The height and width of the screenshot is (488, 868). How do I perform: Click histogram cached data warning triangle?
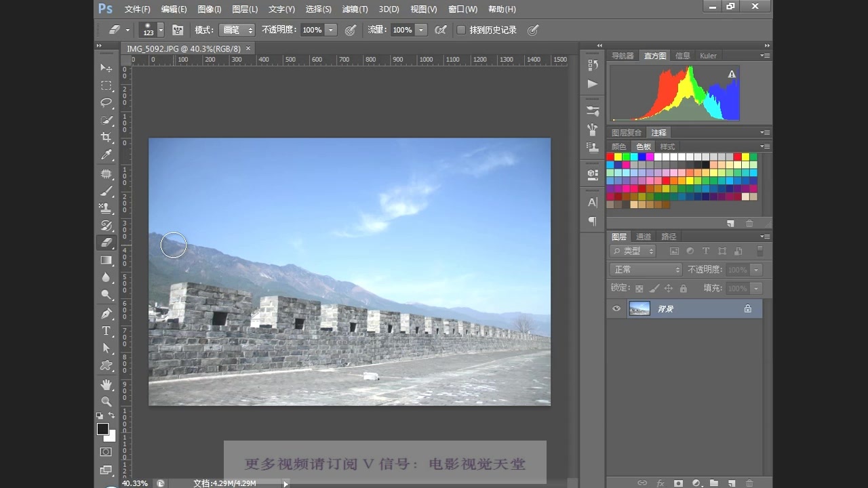pos(732,74)
